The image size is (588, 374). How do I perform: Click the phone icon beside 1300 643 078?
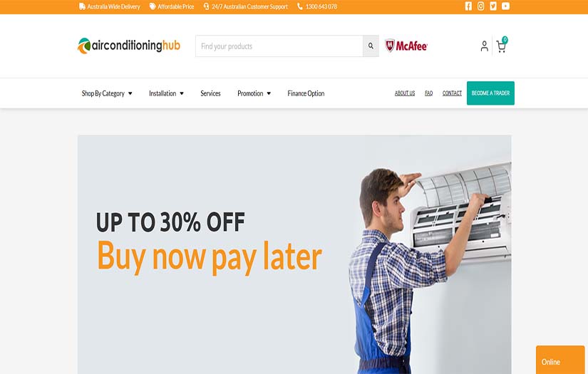pos(300,6)
